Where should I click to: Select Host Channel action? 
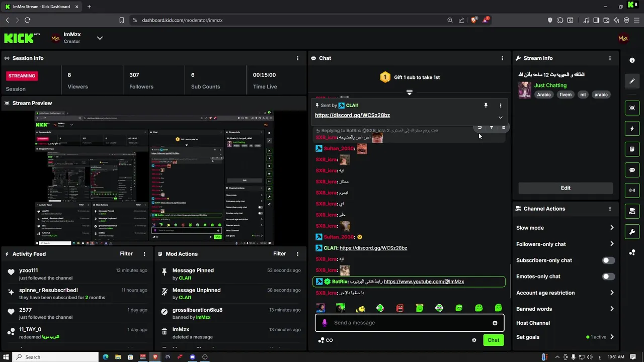(533, 323)
